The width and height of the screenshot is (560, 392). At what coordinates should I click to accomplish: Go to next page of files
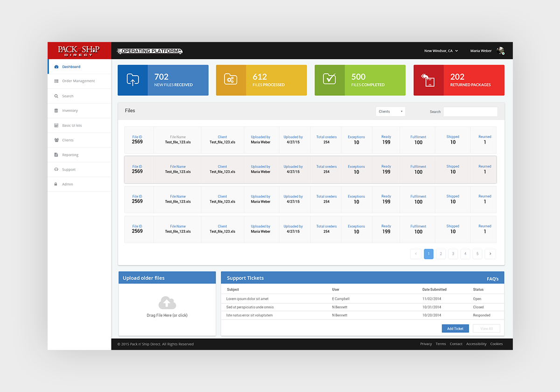tap(490, 254)
